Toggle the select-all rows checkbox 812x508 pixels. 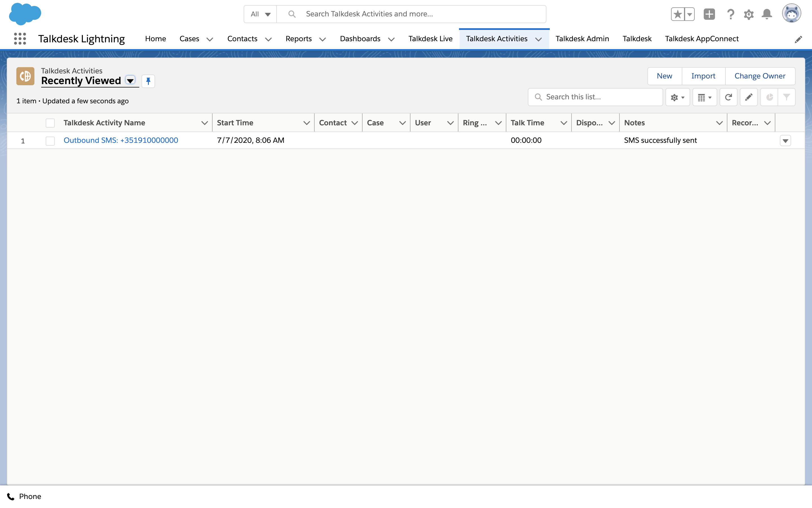coord(50,123)
